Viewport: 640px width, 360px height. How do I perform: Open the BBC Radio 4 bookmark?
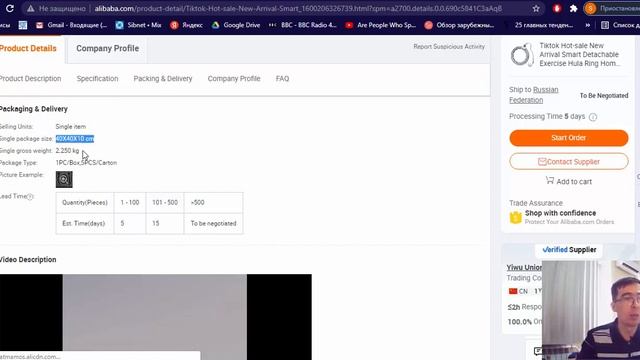pyautogui.click(x=302, y=25)
